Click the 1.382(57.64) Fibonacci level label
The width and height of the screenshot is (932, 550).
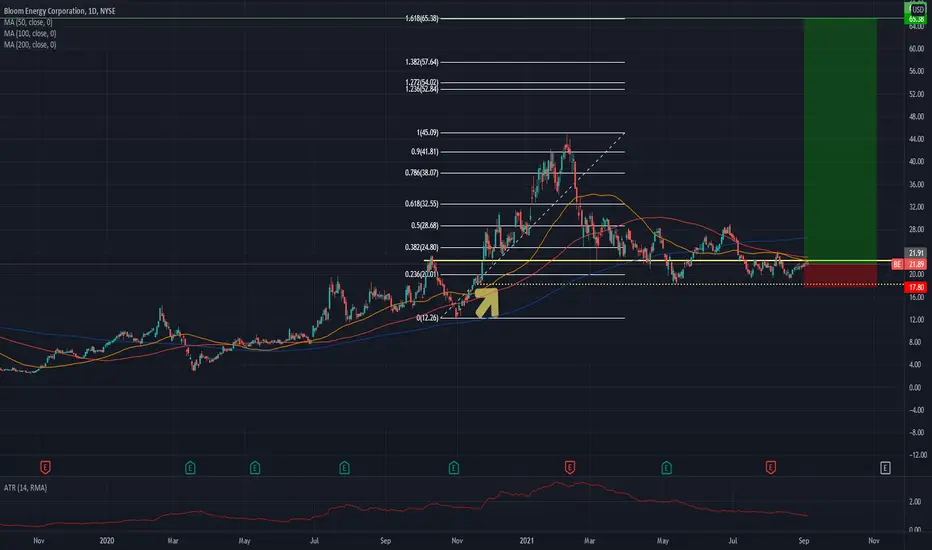pyautogui.click(x=421, y=62)
